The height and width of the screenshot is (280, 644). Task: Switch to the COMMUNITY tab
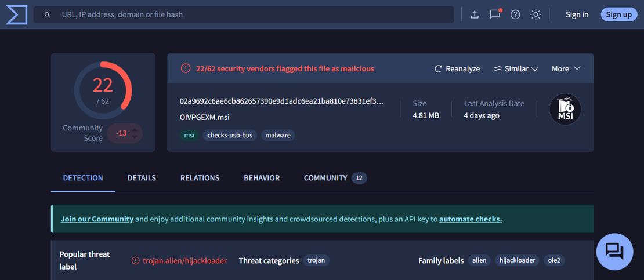[335, 178]
